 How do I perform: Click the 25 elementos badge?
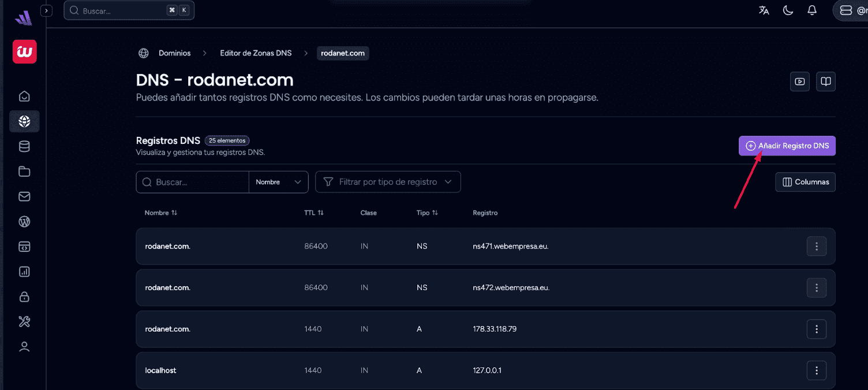click(227, 140)
